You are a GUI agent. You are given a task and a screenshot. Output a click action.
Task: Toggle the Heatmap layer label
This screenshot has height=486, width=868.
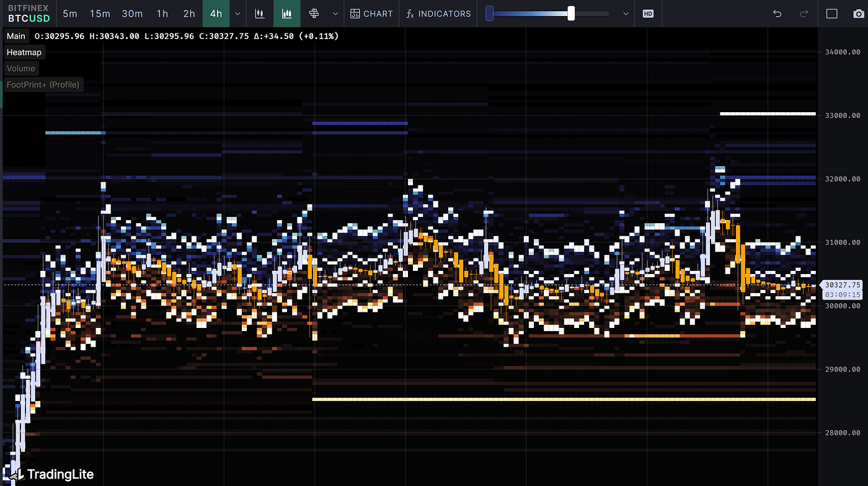(x=24, y=52)
